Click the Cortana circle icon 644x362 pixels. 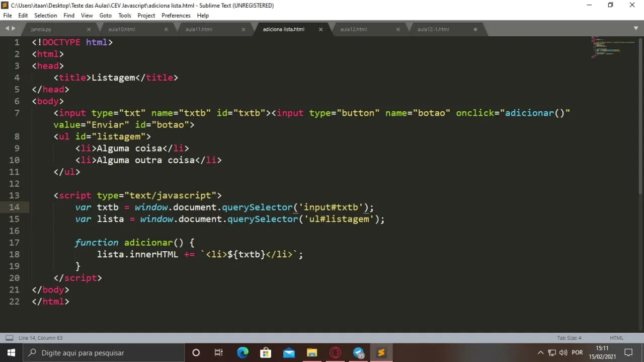pos(196,352)
